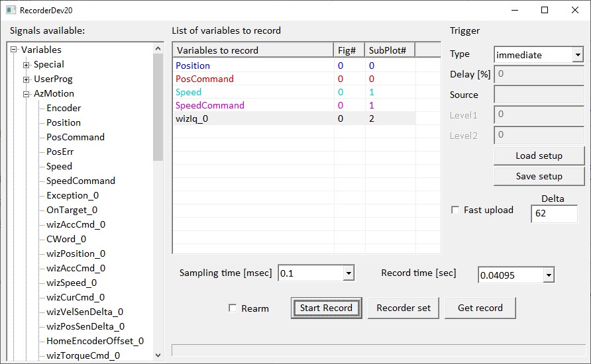The height and width of the screenshot is (364, 591).
Task: Click the Recorder set button
Action: [x=403, y=308]
